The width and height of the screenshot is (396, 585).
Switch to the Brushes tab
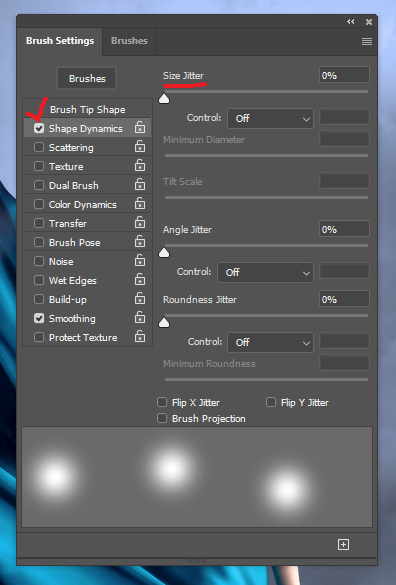[129, 41]
